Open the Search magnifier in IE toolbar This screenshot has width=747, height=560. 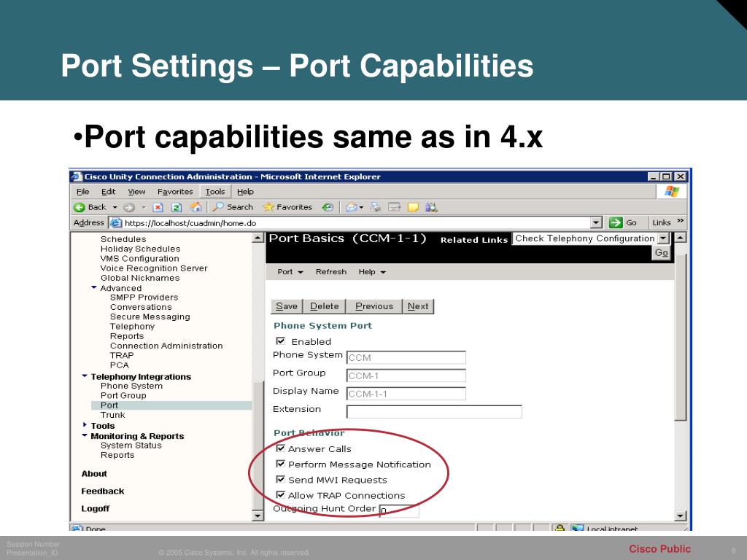coord(217,206)
